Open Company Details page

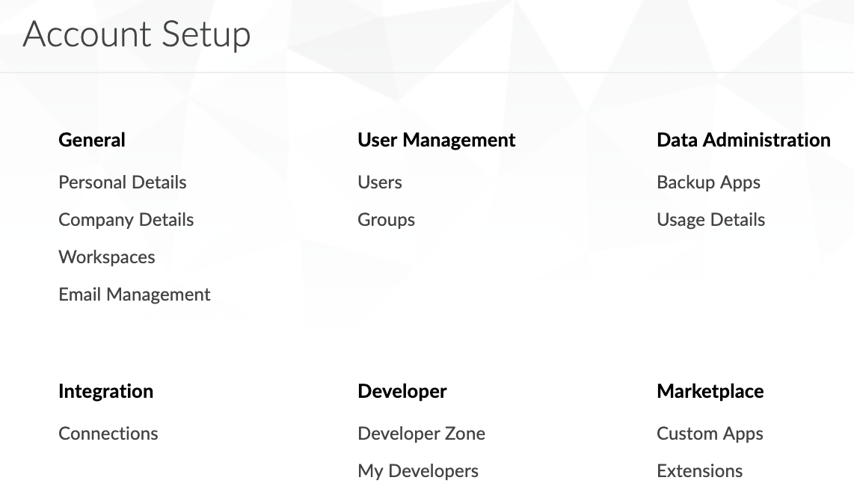tap(126, 220)
